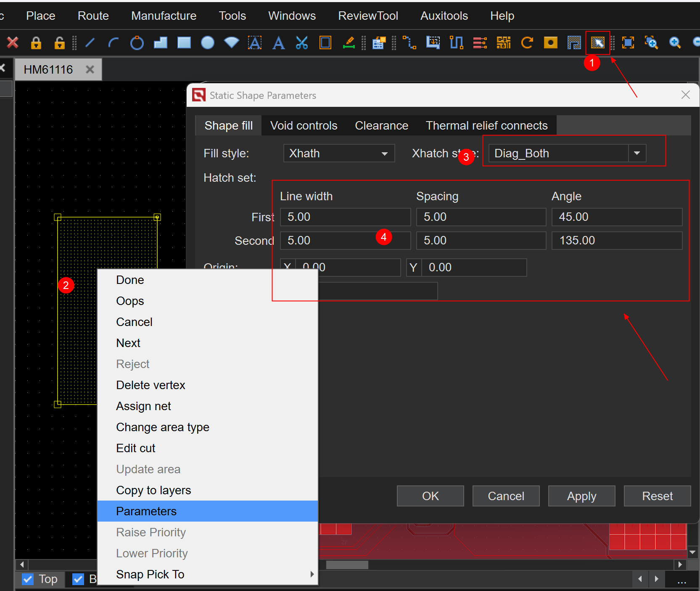Click the orange rotate arrow icon

pos(527,42)
